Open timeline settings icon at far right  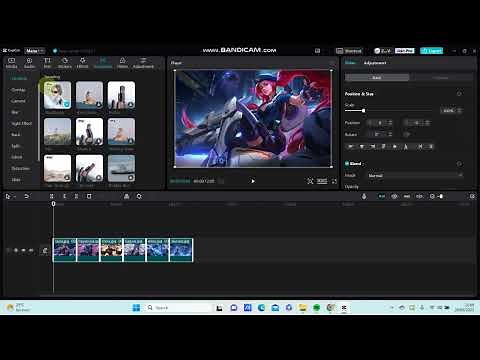click(x=472, y=196)
